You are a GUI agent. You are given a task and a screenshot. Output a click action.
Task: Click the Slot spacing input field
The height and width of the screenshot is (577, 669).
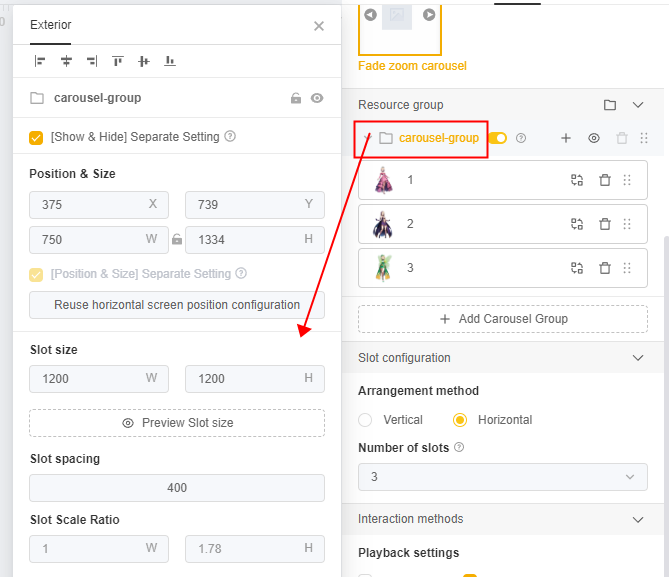click(x=177, y=488)
